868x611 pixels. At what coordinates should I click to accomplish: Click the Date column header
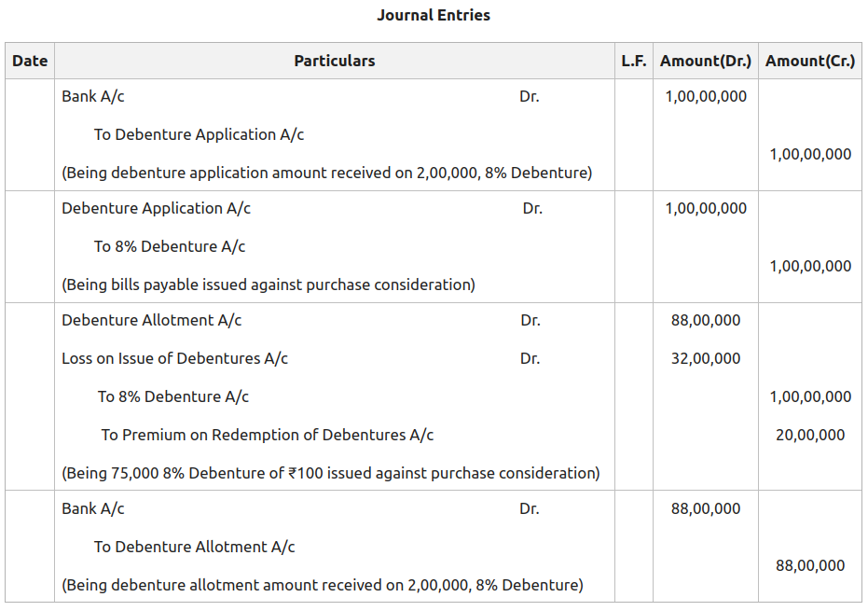click(x=30, y=61)
